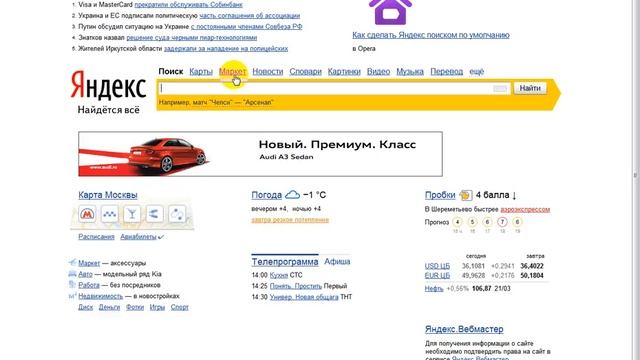Select traffic forecast circle showing 5

472,222
